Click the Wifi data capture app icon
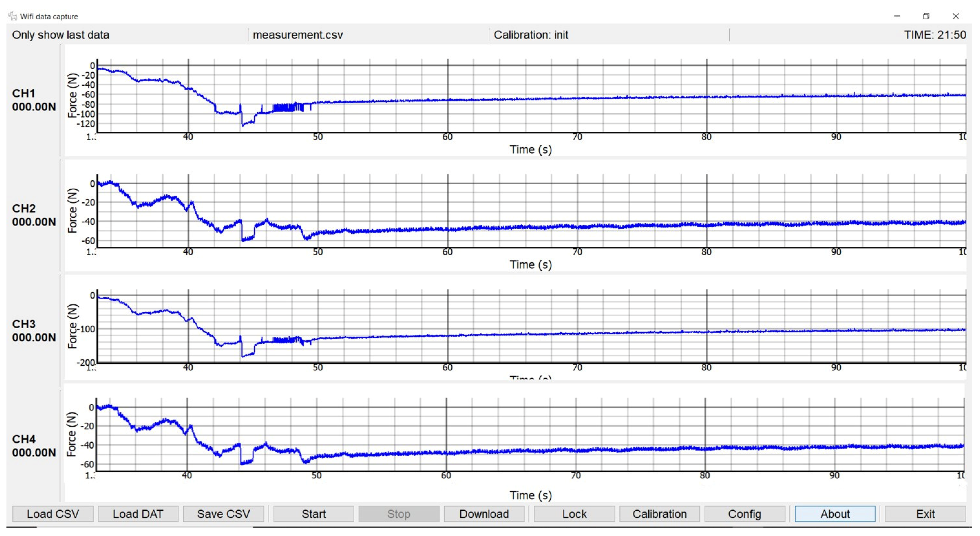Screen dimensions: 980x536 coord(13,16)
